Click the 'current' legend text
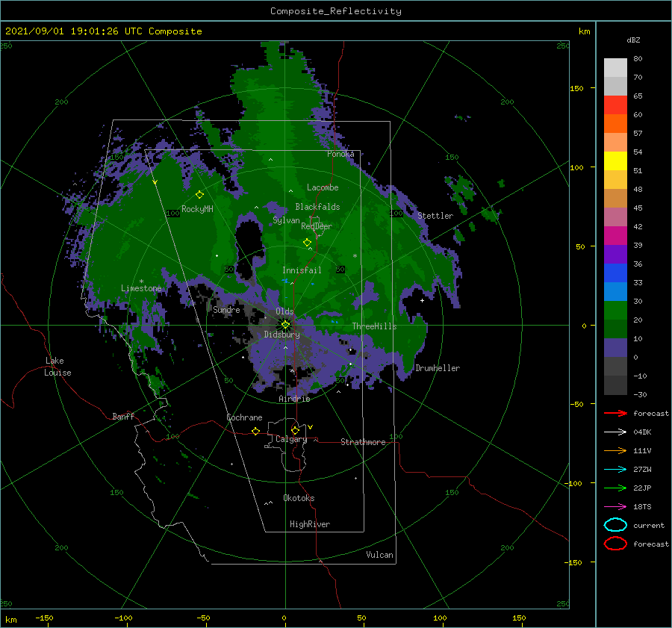 [649, 526]
